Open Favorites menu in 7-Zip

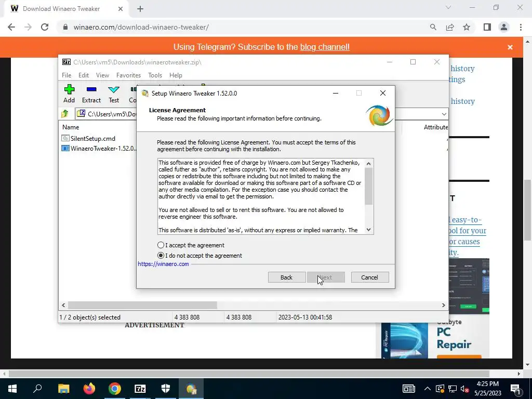coord(128,75)
